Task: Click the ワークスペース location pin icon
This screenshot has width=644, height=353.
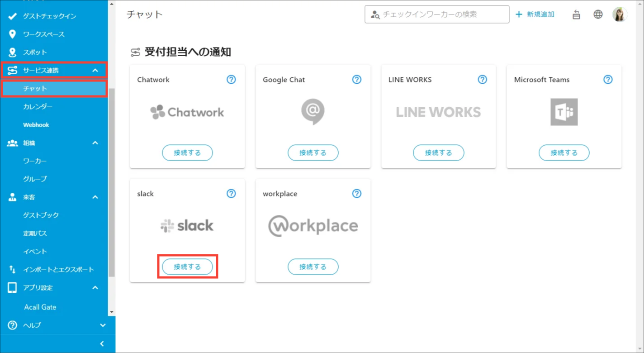Action: pos(12,34)
